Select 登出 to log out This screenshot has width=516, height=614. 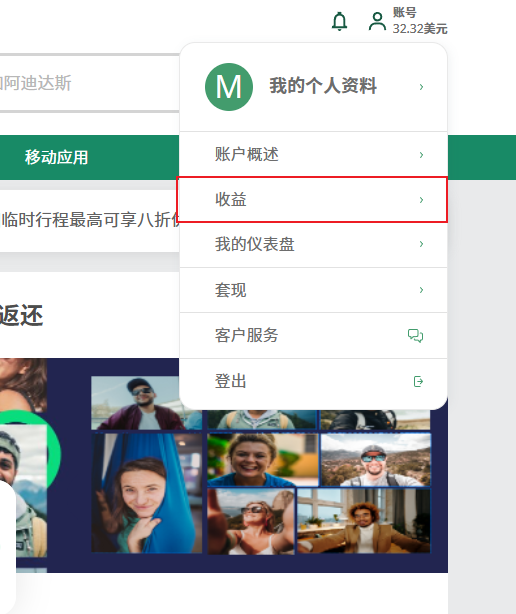click(313, 381)
